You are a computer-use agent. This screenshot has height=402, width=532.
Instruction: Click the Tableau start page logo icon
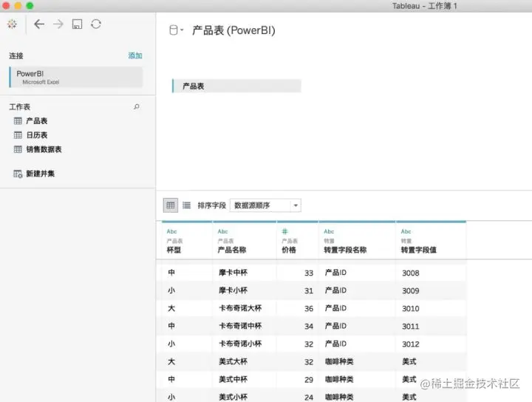(x=12, y=24)
